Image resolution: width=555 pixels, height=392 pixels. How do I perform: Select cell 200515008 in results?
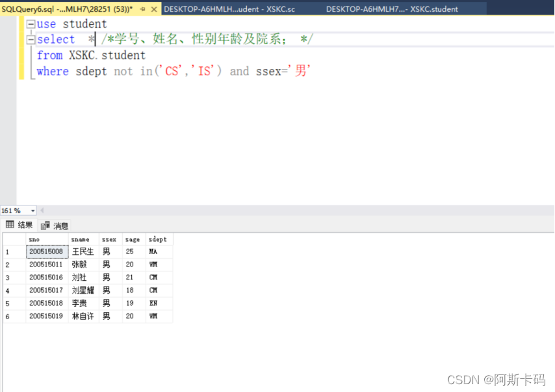47,252
